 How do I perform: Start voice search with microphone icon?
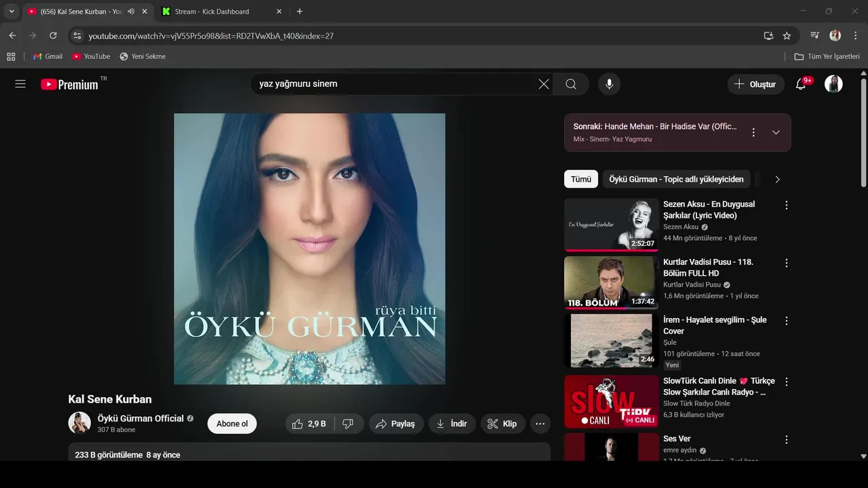click(609, 84)
